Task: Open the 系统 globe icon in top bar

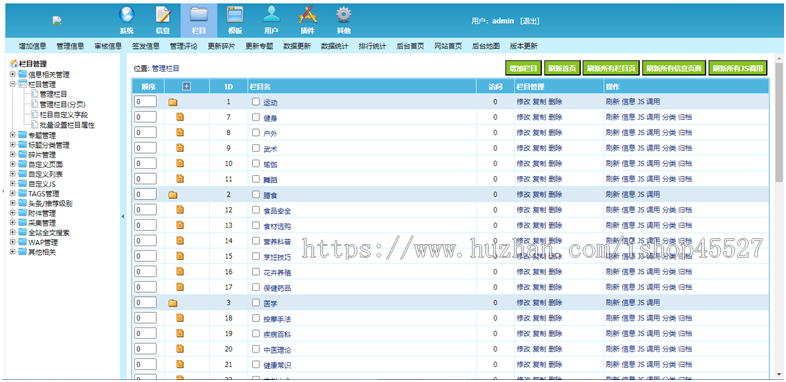Action: [x=126, y=15]
